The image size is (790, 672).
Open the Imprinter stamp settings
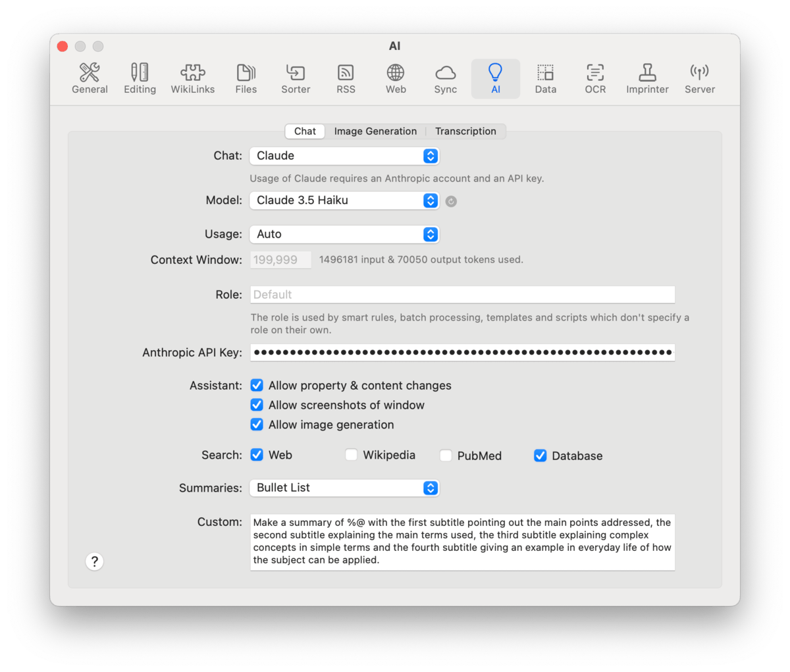click(x=647, y=79)
